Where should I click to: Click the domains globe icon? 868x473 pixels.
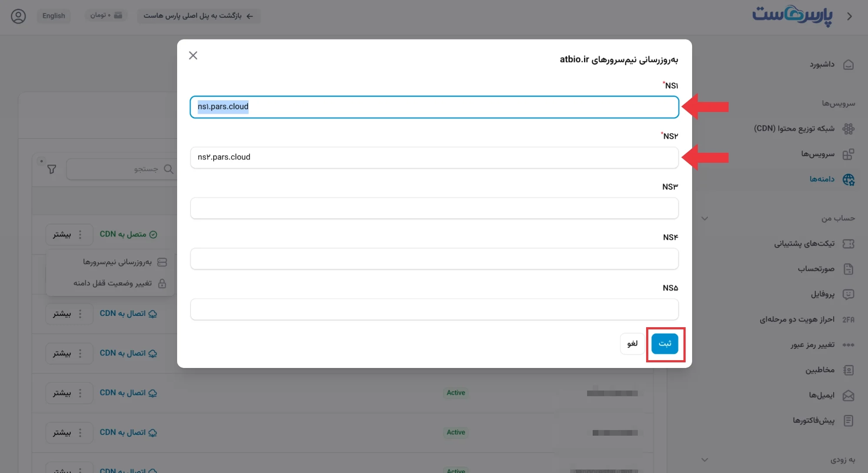click(848, 179)
